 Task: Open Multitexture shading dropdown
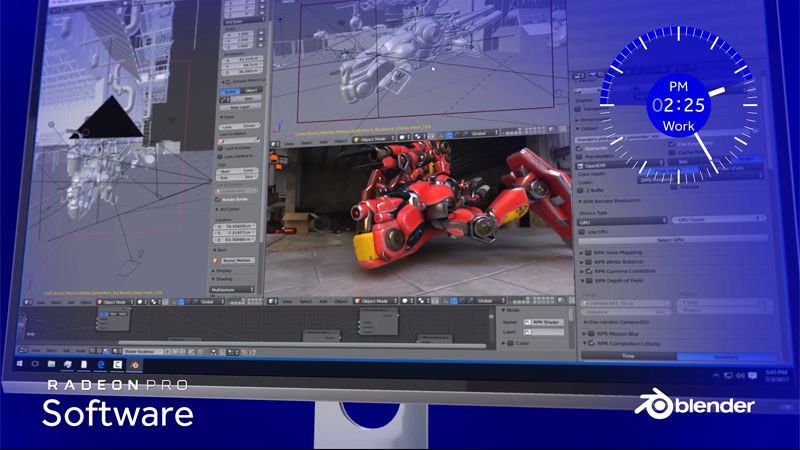[232, 289]
